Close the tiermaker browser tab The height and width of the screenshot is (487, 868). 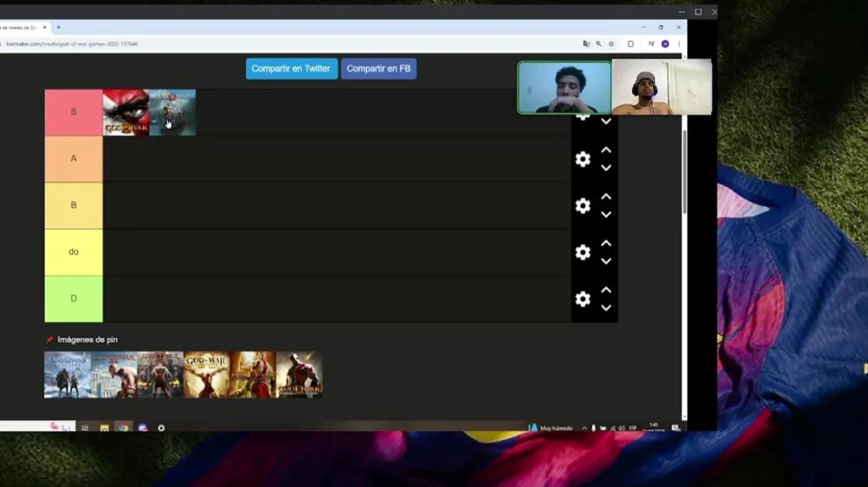(x=45, y=27)
